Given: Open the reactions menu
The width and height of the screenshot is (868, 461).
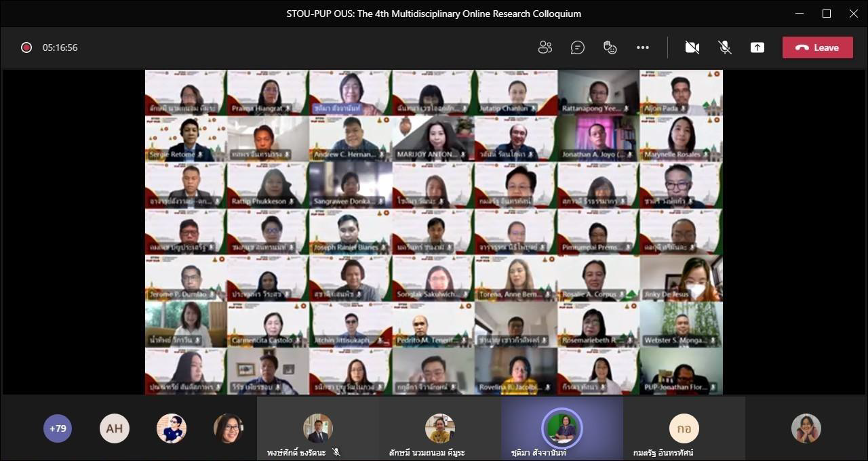Looking at the screenshot, I should (x=610, y=47).
